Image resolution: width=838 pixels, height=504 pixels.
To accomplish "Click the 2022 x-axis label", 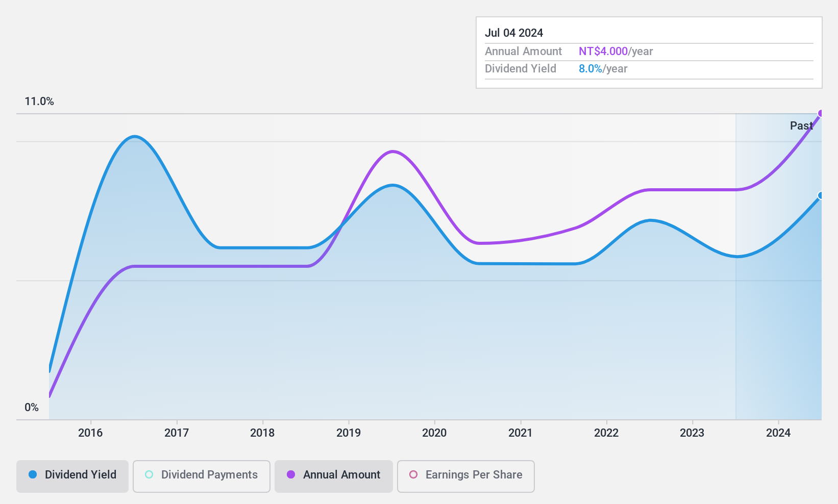I will (606, 433).
